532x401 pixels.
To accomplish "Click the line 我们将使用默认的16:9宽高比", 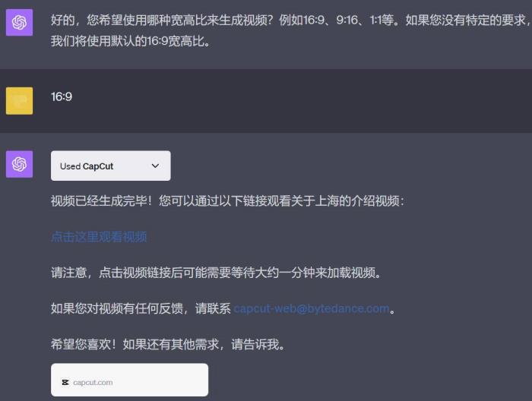I will click(x=130, y=41).
